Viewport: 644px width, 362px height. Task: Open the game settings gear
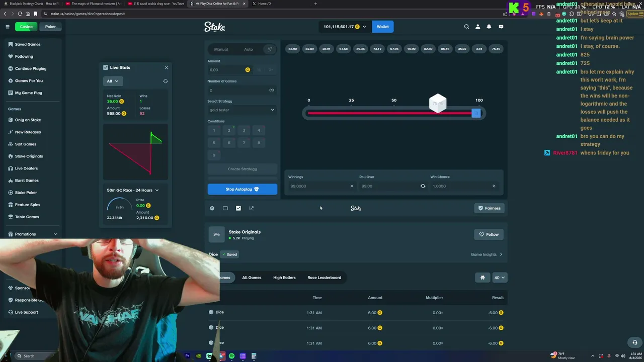click(212, 208)
